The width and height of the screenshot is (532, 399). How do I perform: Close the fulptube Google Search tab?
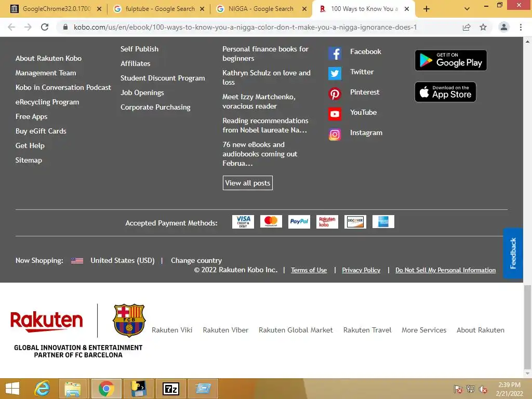[x=202, y=9]
